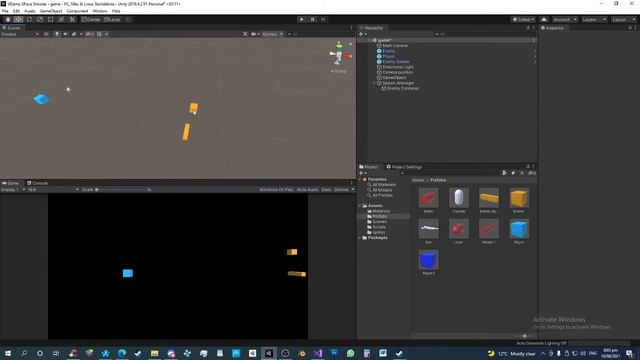Click Assets in project breadcrumb
The height and width of the screenshot is (360, 640).
click(418, 180)
